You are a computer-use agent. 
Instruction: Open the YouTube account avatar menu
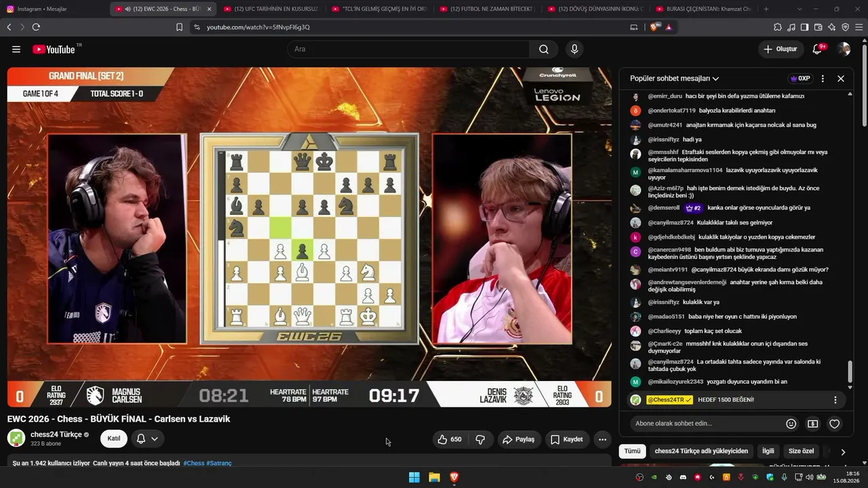click(x=844, y=49)
